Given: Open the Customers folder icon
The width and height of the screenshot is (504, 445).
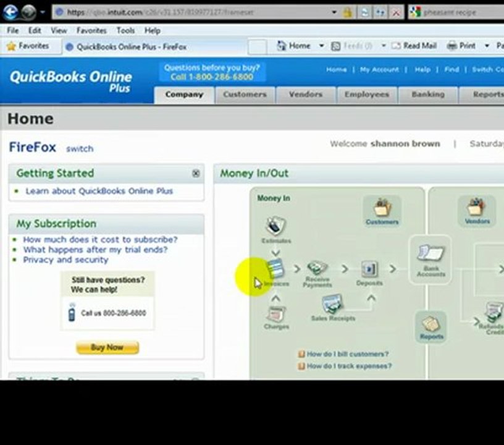Looking at the screenshot, I should pos(382,211).
